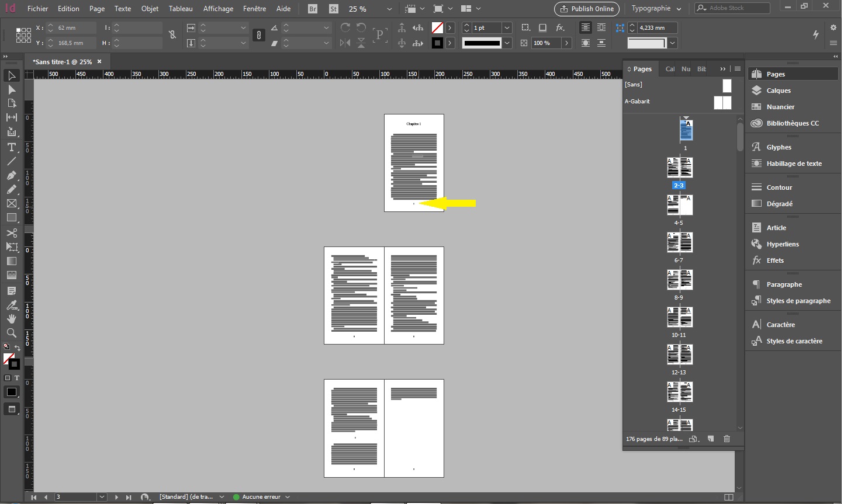Open the Typographie workspace switcher
The image size is (844, 504).
(x=656, y=9)
